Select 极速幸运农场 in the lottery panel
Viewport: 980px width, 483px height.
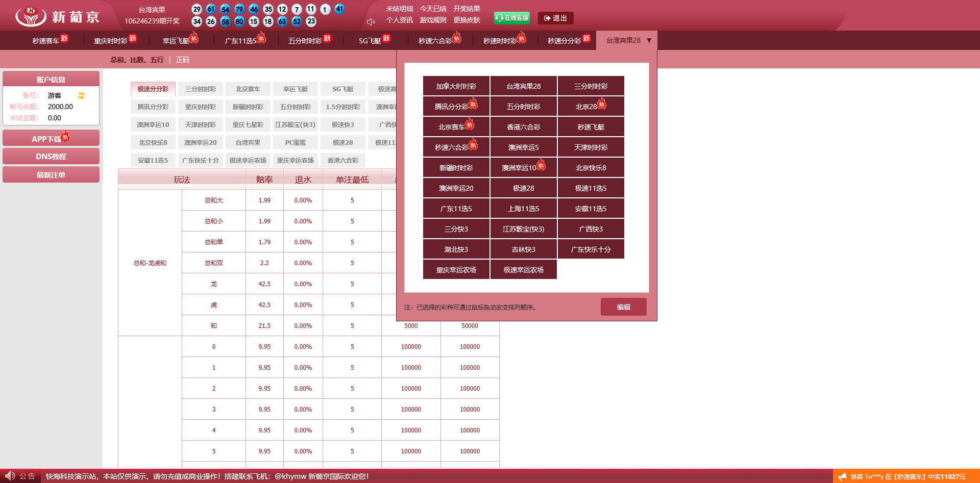click(x=523, y=270)
